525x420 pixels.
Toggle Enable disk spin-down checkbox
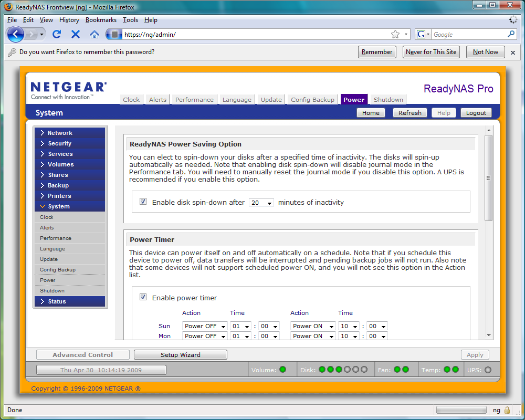tap(143, 201)
